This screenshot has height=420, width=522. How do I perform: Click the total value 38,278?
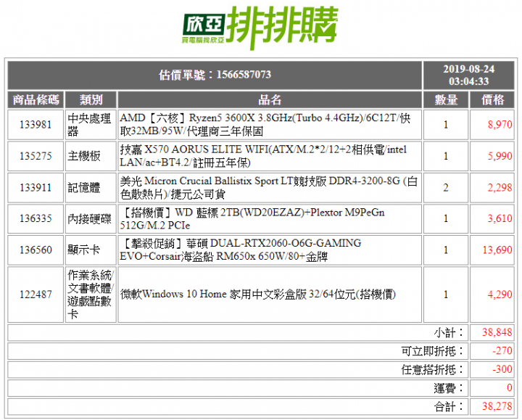point(497,406)
